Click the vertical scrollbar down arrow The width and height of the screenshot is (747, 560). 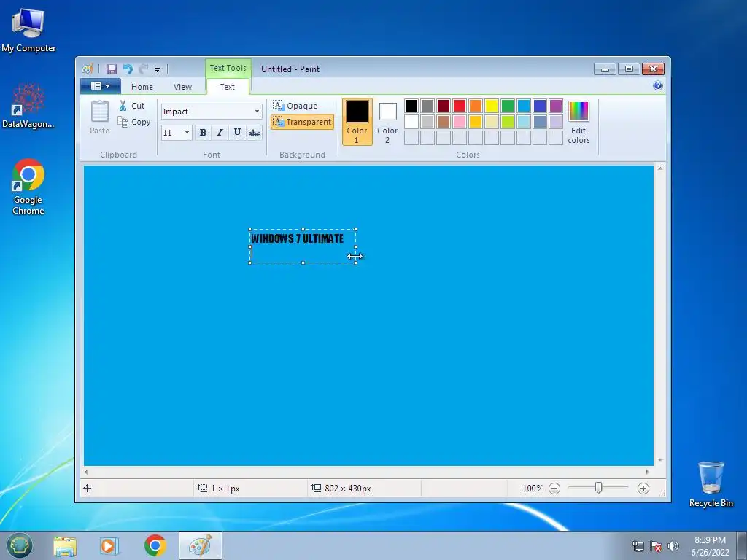coord(659,460)
